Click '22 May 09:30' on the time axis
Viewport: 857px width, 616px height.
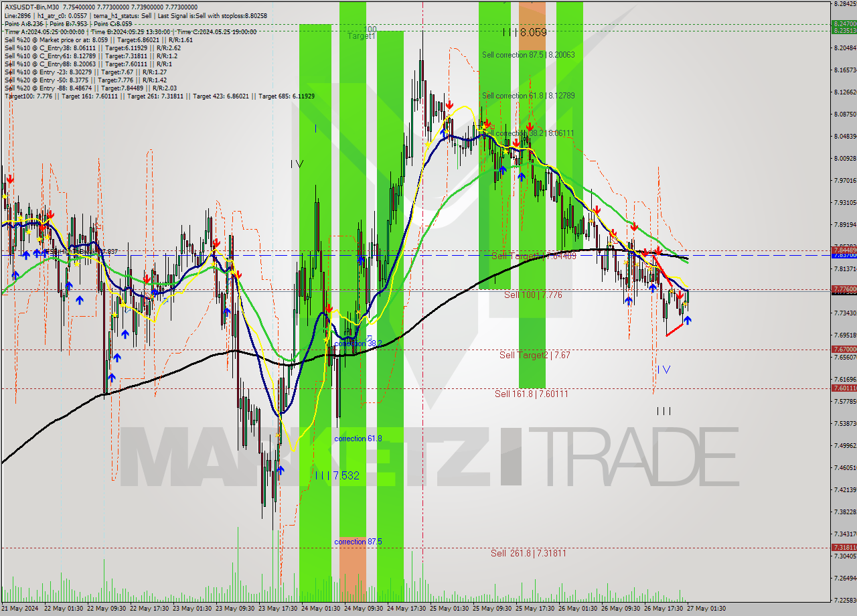pyautogui.click(x=107, y=609)
